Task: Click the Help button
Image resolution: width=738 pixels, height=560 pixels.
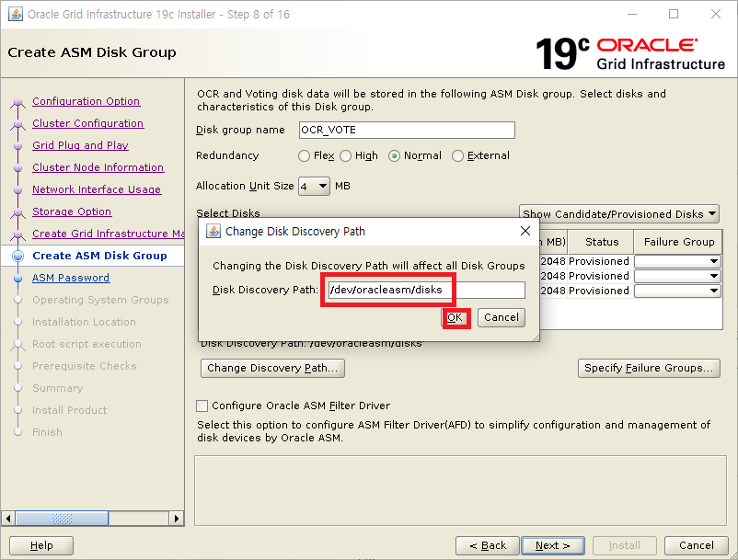Action: (41, 545)
